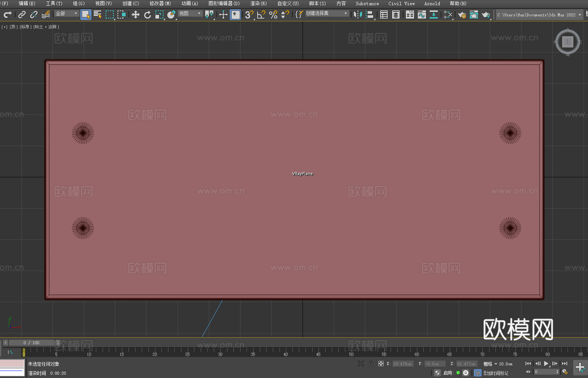Open the Schematic View icon
The image size is (588, 378).
(448, 14)
